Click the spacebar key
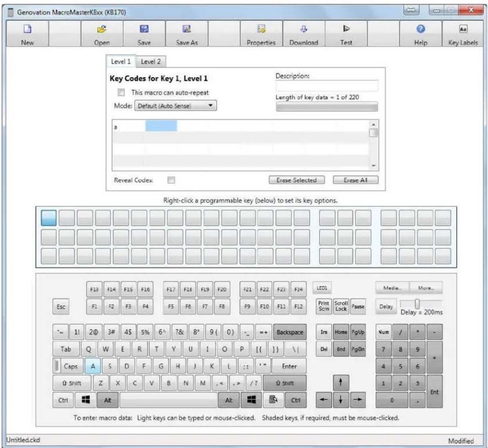The height and width of the screenshot is (448, 488). point(168,400)
